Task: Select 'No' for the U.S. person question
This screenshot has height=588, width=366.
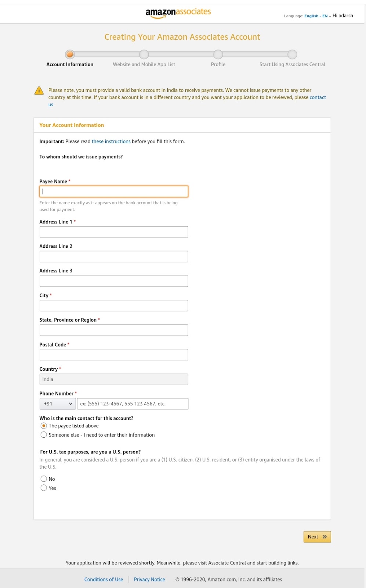Action: tap(44, 478)
